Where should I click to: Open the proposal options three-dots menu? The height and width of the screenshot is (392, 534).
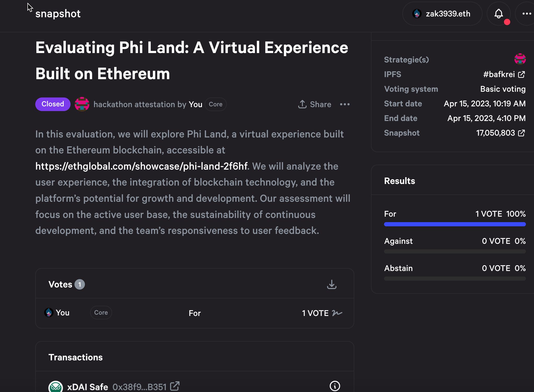click(x=345, y=104)
